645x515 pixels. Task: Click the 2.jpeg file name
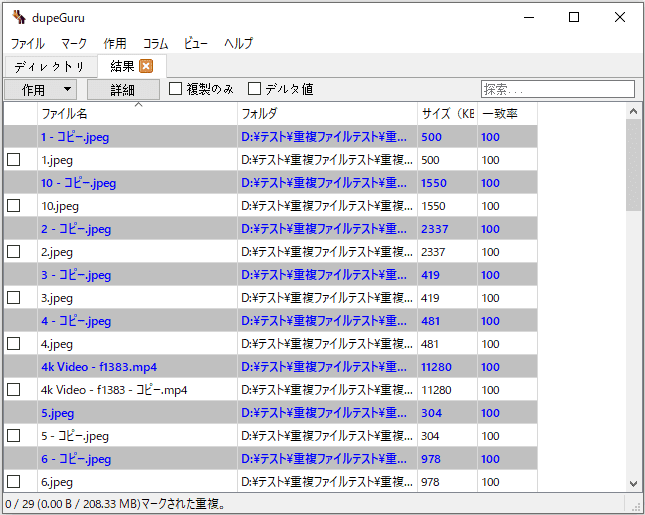tap(57, 253)
